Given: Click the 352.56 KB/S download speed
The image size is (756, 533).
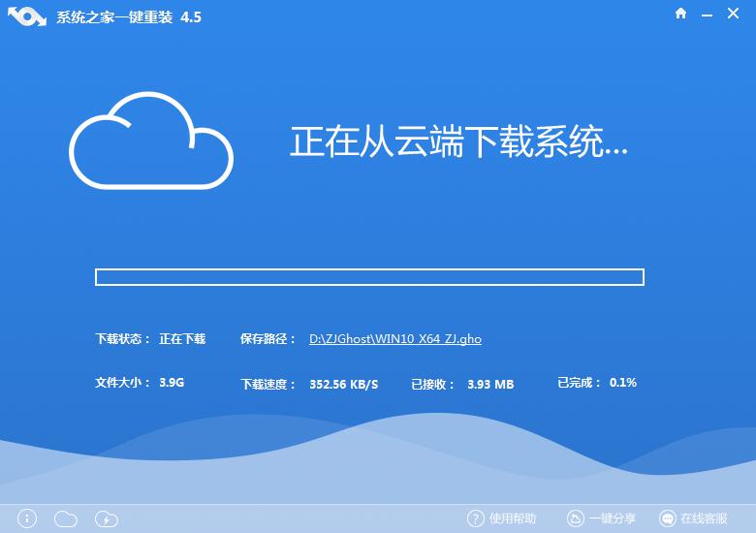Looking at the screenshot, I should (x=344, y=385).
